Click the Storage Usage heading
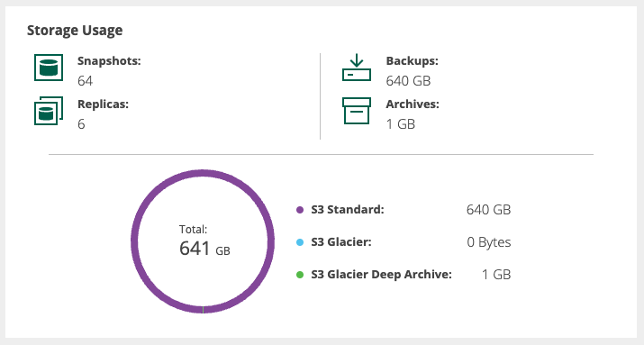The image size is (644, 345). click(75, 31)
